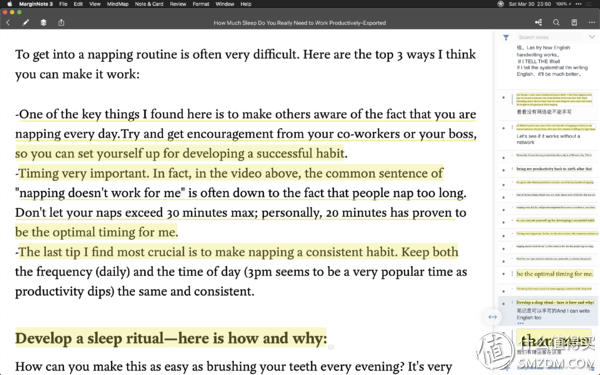Click underlined 'Don't let your naps exceed' line
This screenshot has width=600, height=375.
(240, 213)
